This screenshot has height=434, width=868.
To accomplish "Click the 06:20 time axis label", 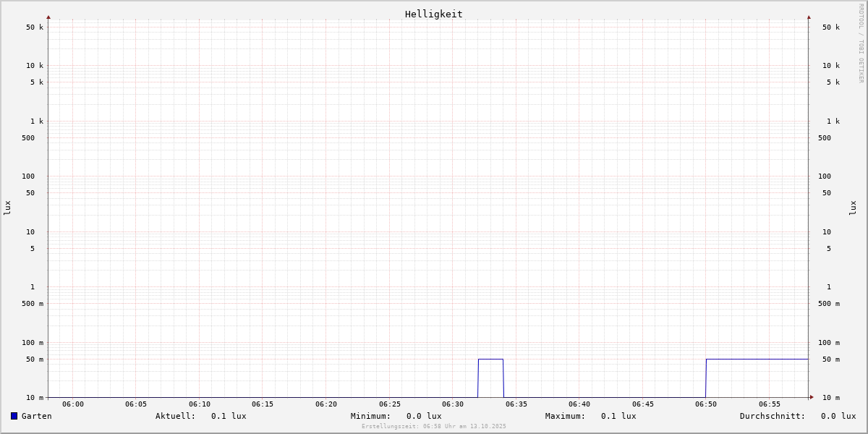I will 326,404.
